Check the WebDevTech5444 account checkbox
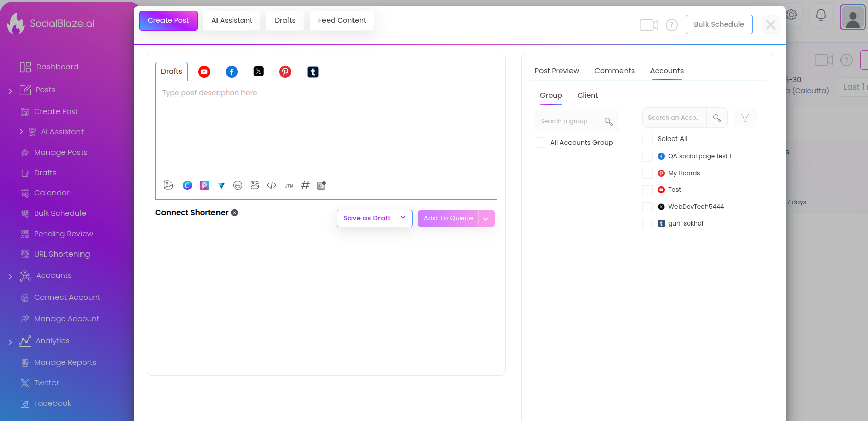 (x=647, y=207)
